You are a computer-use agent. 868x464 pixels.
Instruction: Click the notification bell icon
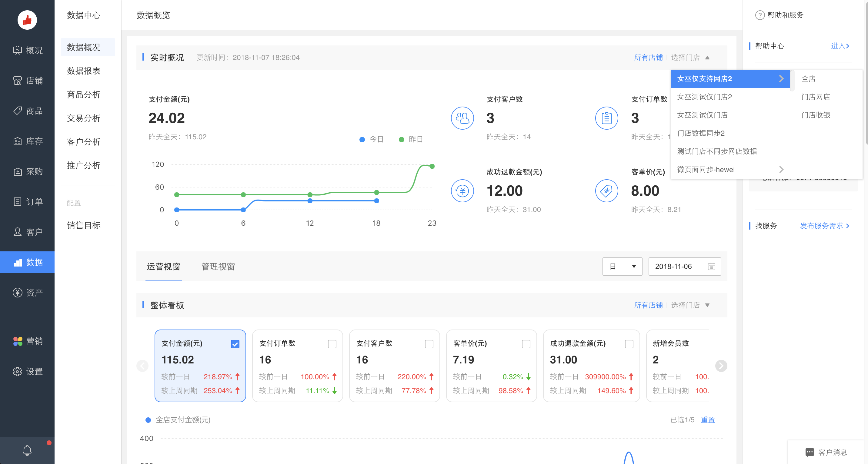(x=27, y=451)
